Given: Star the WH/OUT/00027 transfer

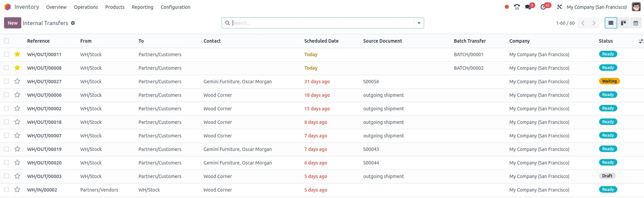Looking at the screenshot, I should (x=17, y=81).
